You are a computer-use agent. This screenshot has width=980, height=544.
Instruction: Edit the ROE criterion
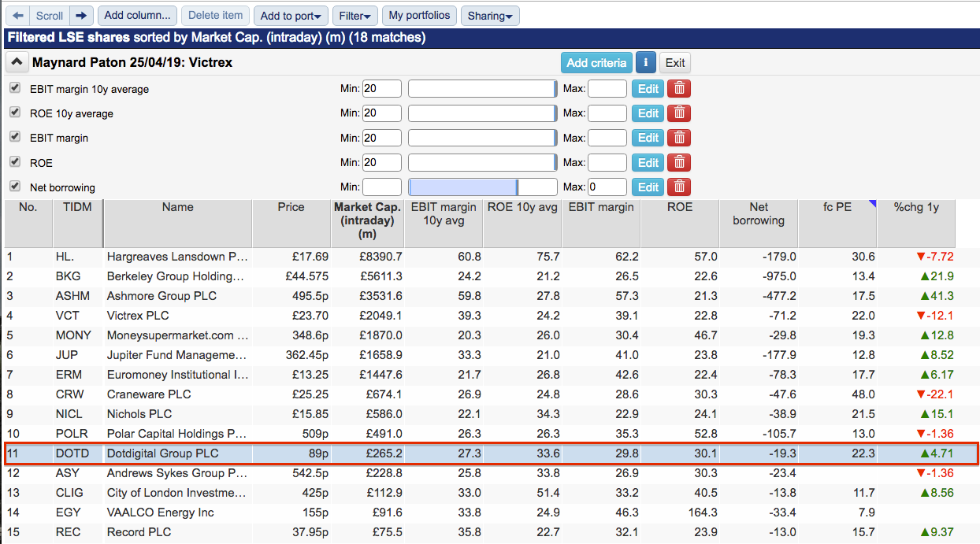[648, 163]
